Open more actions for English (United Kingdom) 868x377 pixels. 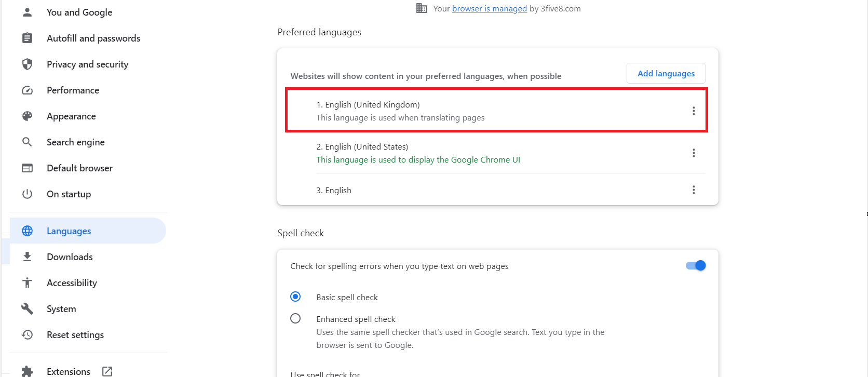coord(694,111)
